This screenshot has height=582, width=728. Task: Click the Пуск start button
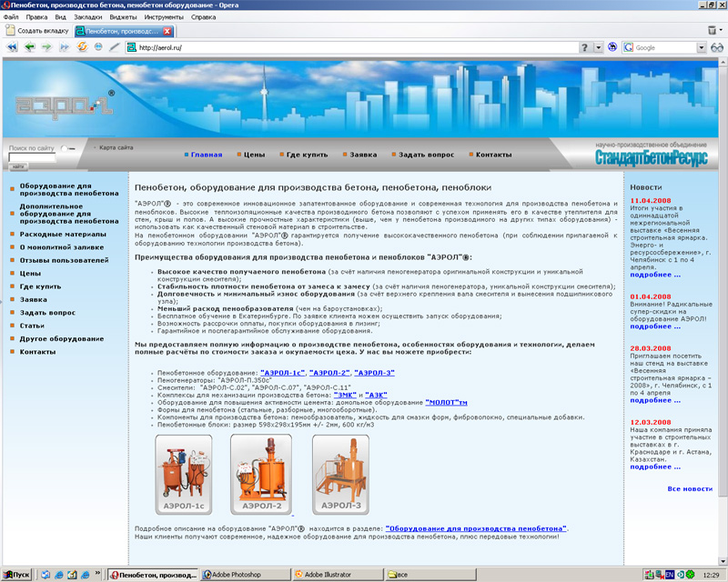click(x=16, y=575)
